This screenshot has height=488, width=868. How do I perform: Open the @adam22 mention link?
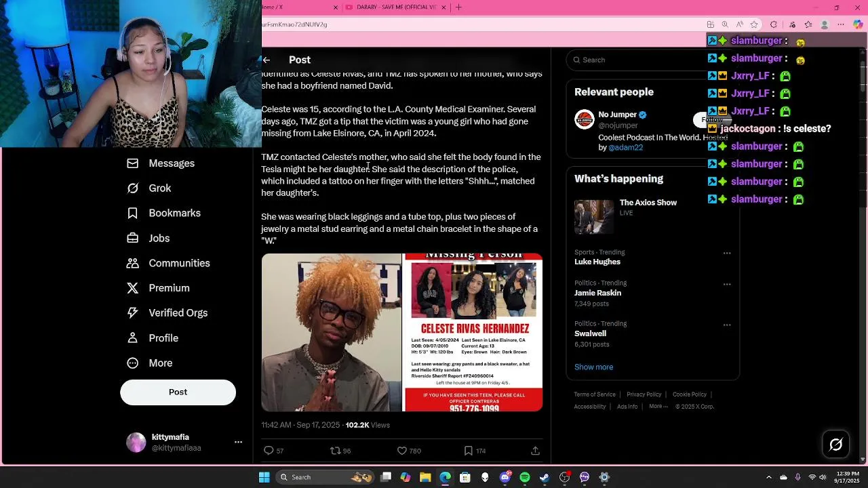(x=625, y=147)
